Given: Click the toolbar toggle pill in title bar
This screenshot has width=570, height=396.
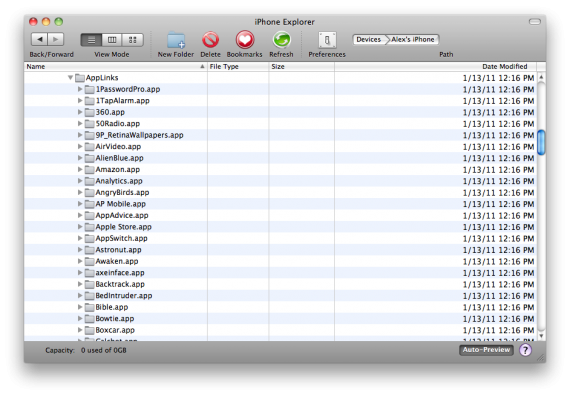Looking at the screenshot, I should point(534,22).
